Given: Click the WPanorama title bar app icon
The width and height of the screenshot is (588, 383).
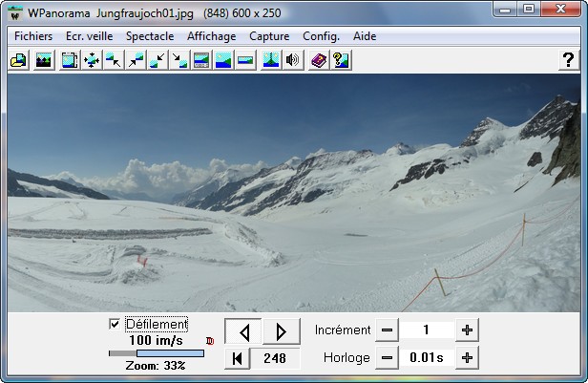Looking at the screenshot, I should click(x=15, y=13).
